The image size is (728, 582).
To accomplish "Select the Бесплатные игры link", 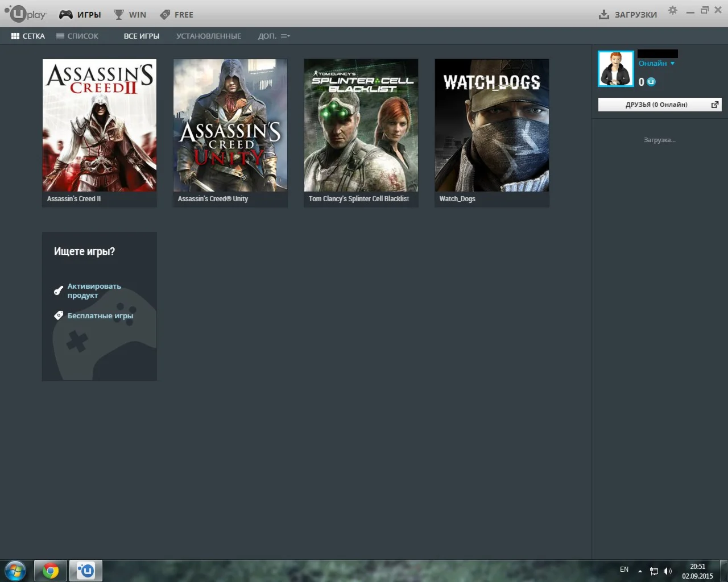I will tap(101, 315).
